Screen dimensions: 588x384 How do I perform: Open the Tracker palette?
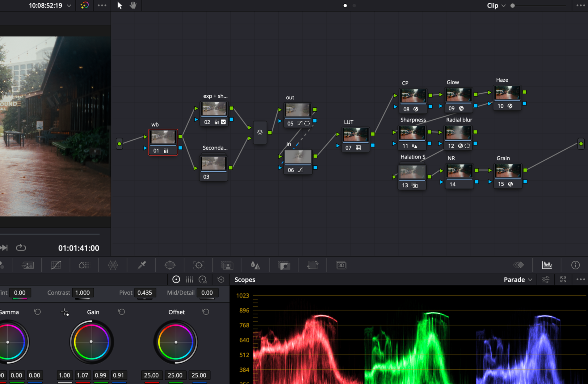pos(198,265)
